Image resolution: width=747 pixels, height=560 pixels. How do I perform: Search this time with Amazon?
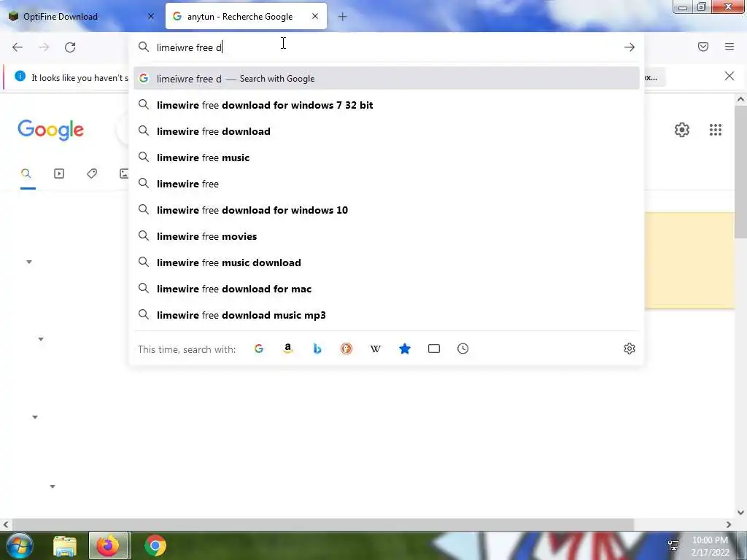coord(287,349)
